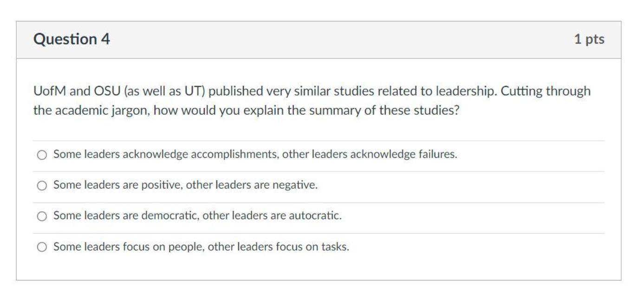Select the 'Some leaders are positive' answer option

click(43, 186)
